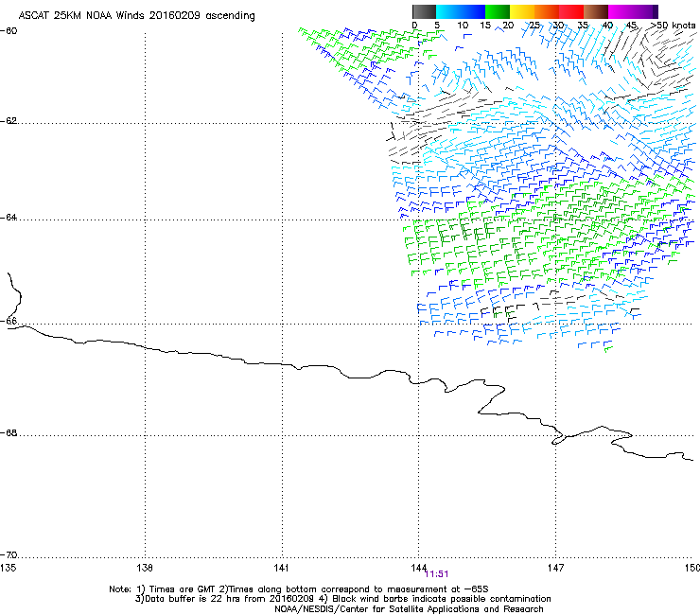Click the 141 longitude label

[x=281, y=568]
